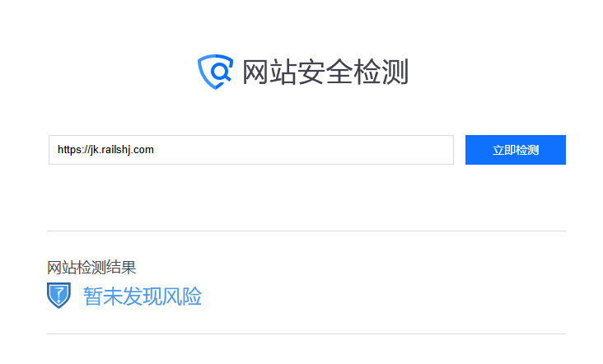603x364 pixels.
Task: Click the 检测 characters at the title's end
Action: [381, 72]
